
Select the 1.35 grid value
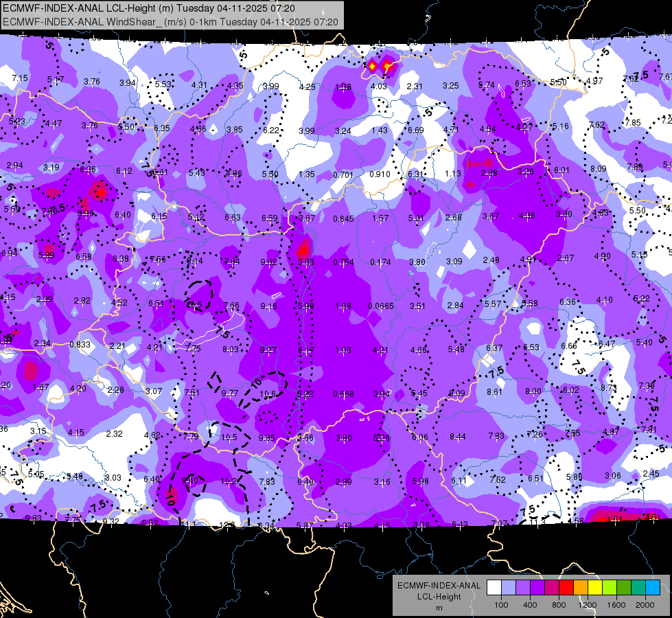[307, 174]
